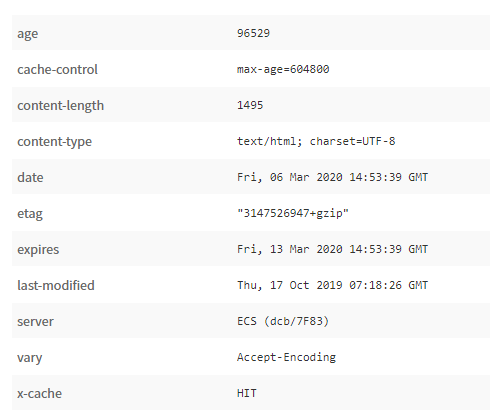Select the text/html charset=UTF-8 value

pos(316,141)
